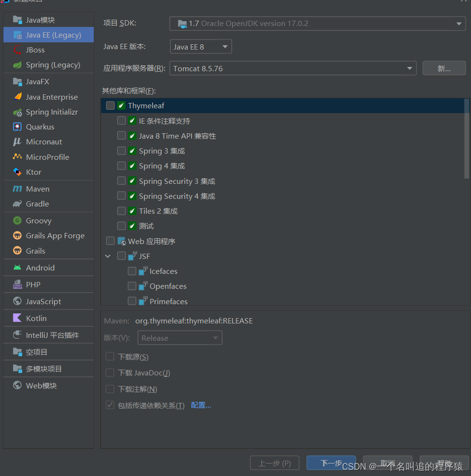Click the frameworks list vertical scrollbar
The image size is (471, 476).
(467, 139)
